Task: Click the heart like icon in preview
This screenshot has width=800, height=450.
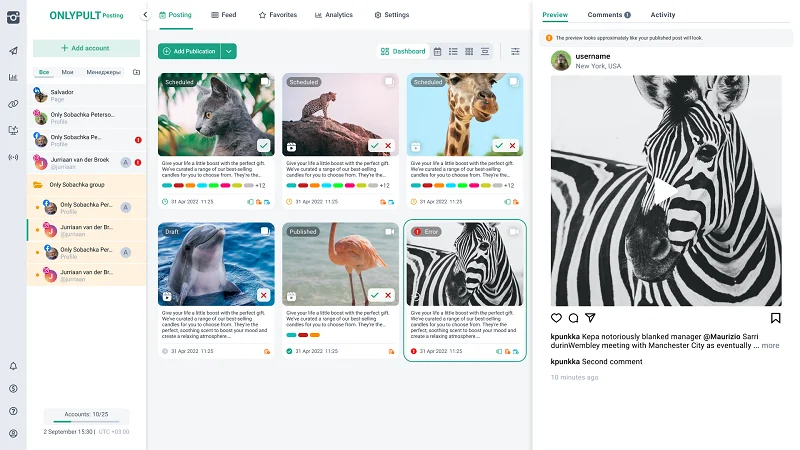Action: click(557, 318)
